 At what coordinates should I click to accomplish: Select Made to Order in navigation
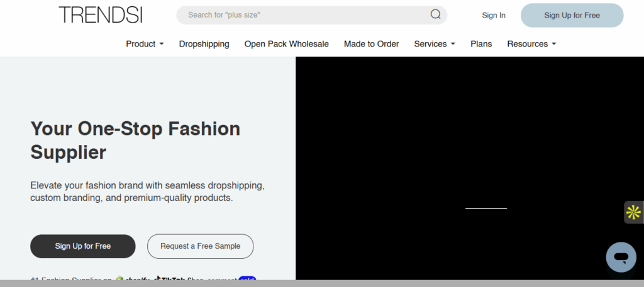click(371, 44)
